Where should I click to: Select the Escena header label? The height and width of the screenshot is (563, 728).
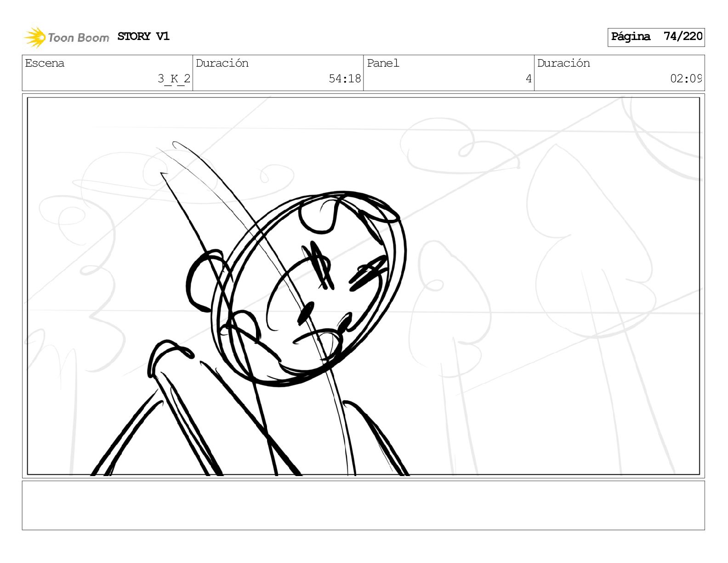[45, 63]
